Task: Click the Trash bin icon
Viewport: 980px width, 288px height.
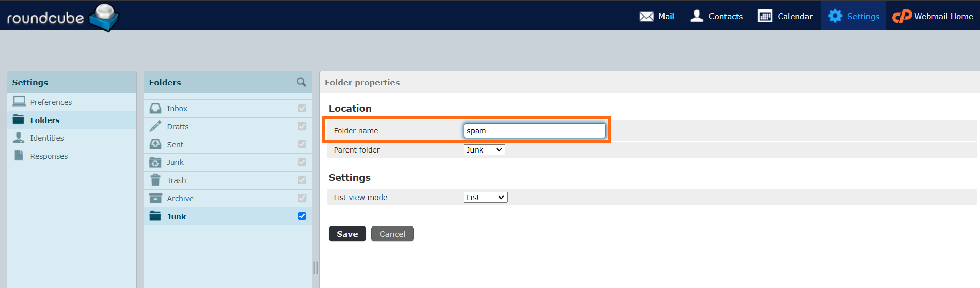Action: point(155,180)
